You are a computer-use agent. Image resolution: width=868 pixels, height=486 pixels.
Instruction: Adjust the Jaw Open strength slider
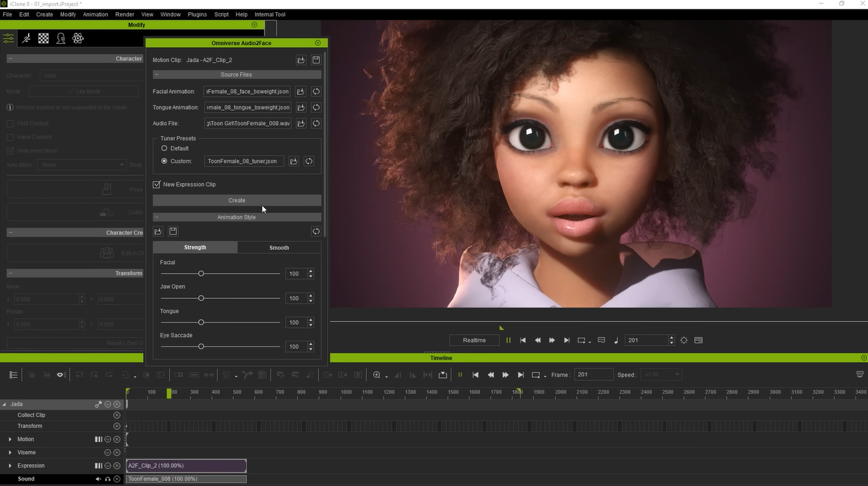point(201,298)
